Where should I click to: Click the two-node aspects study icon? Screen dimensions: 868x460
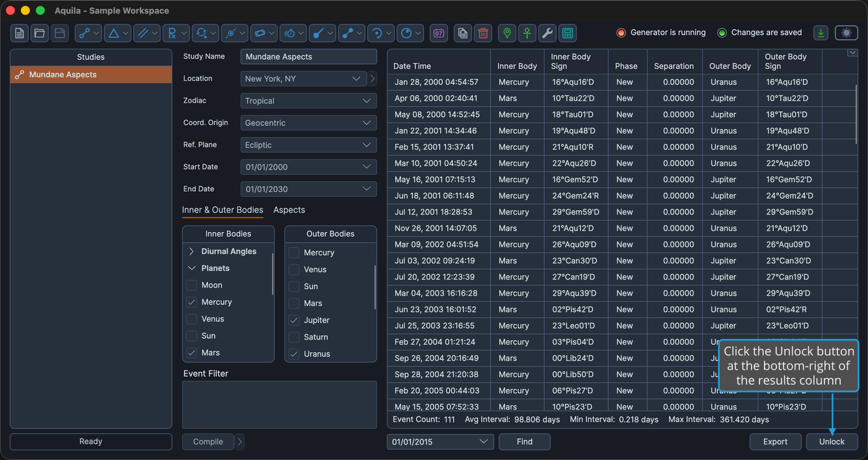point(88,33)
